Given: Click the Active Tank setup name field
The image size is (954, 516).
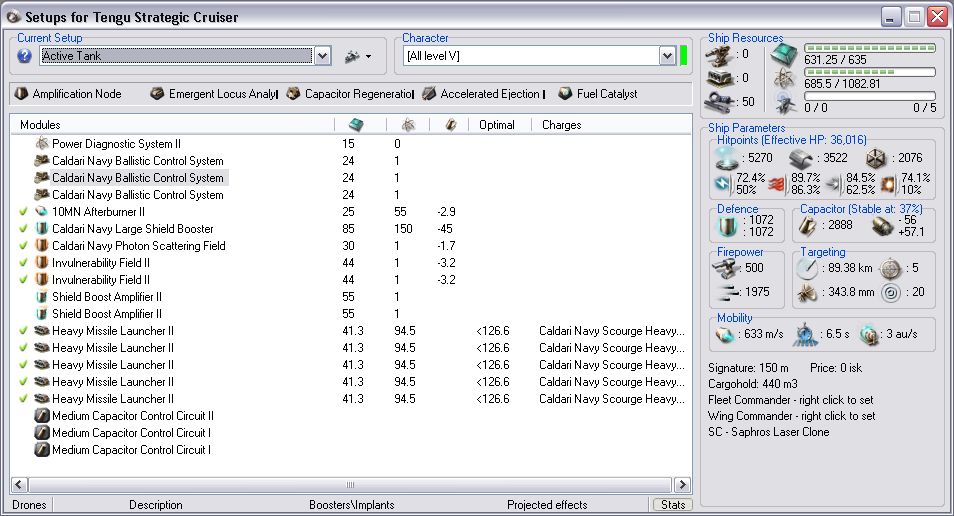Looking at the screenshot, I should coord(176,56).
